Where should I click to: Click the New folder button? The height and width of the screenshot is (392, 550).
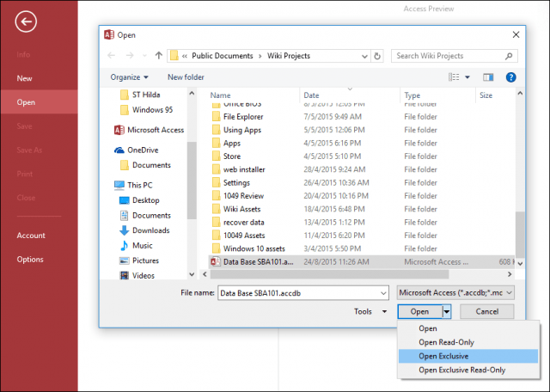pyautogui.click(x=186, y=77)
